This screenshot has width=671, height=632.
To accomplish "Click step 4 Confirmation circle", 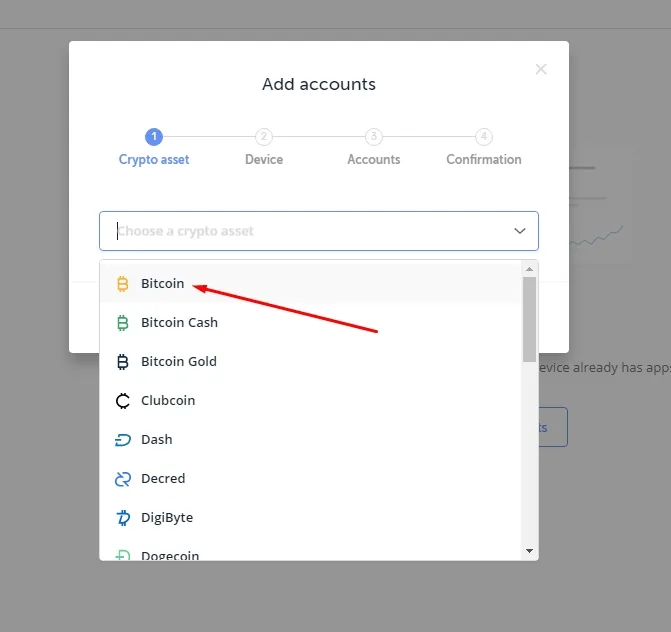I will [484, 137].
